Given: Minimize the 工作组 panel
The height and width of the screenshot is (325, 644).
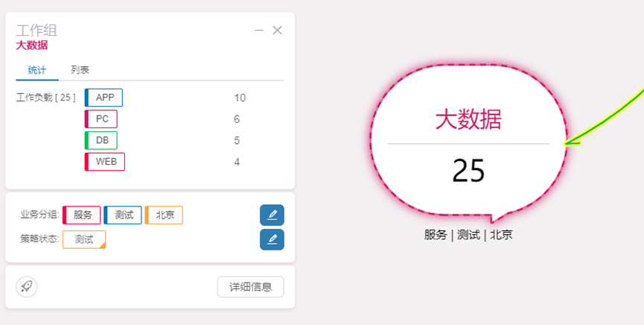Looking at the screenshot, I should [259, 31].
